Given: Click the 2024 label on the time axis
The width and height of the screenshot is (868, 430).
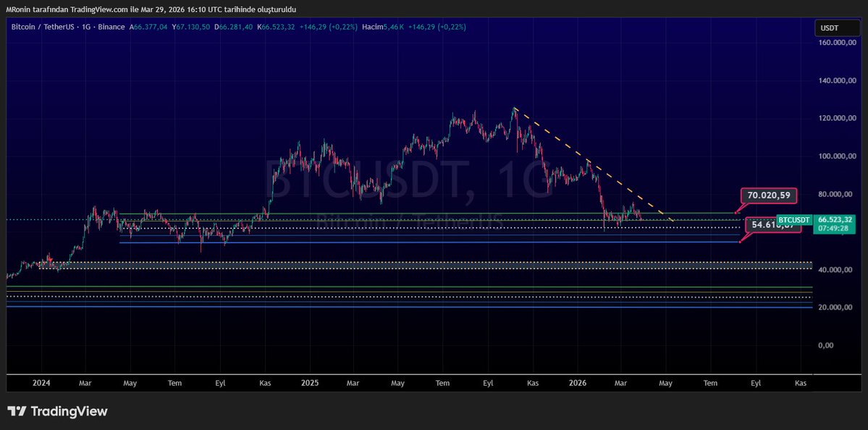Looking at the screenshot, I should pyautogui.click(x=41, y=383).
